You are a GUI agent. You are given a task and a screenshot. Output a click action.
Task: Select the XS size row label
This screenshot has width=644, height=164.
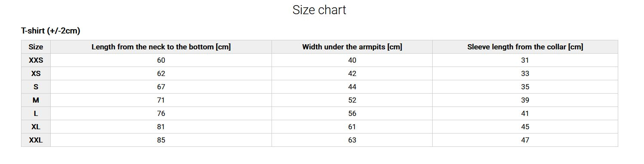(36, 73)
